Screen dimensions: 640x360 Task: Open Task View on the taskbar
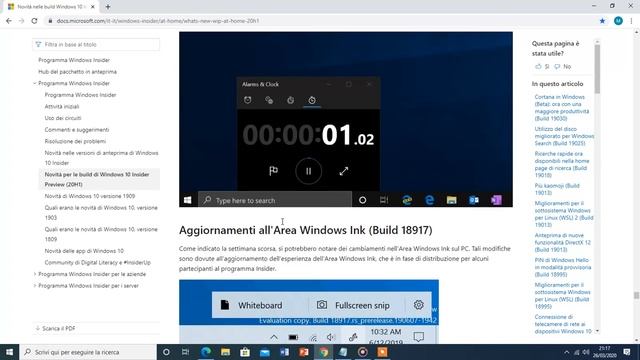[185, 352]
